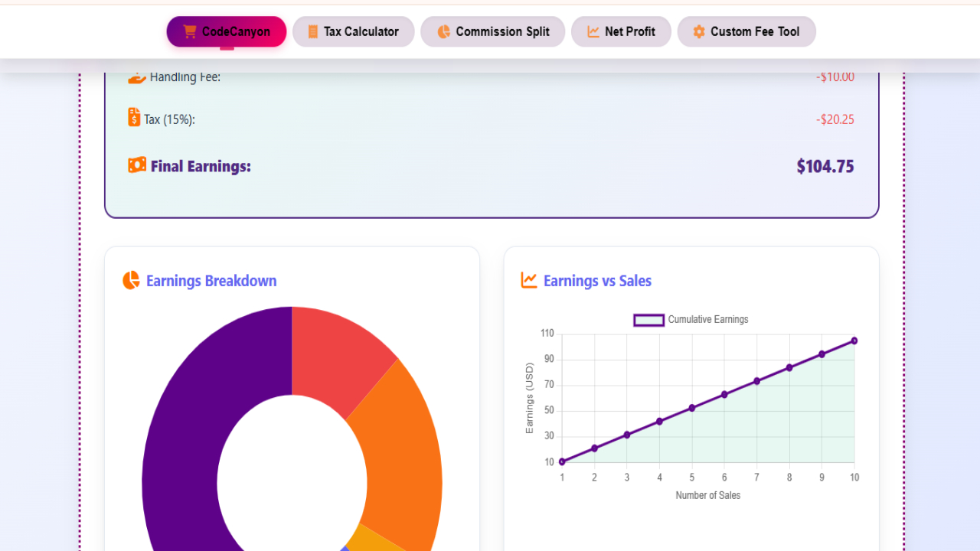Click the "Cumulative Earnings" legend text

708,319
